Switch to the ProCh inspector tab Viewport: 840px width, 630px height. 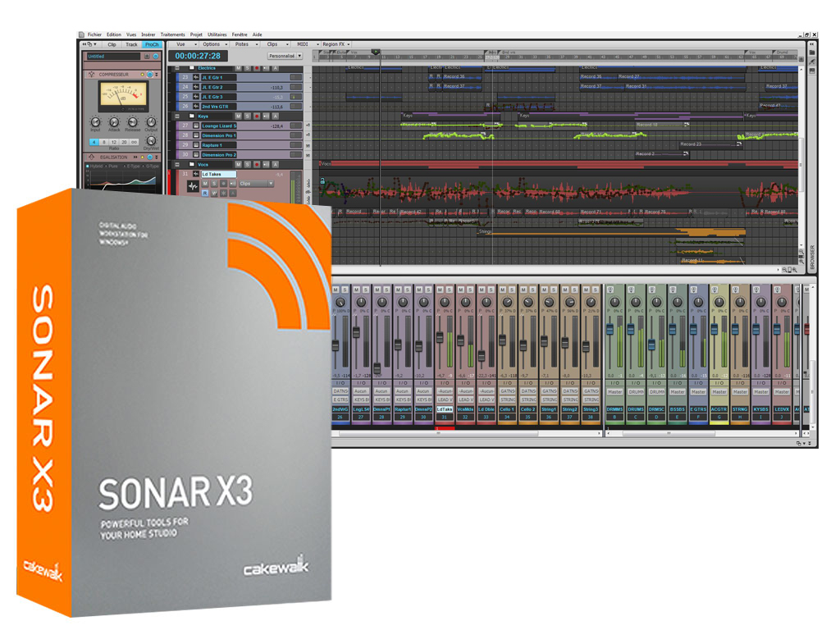[152, 44]
